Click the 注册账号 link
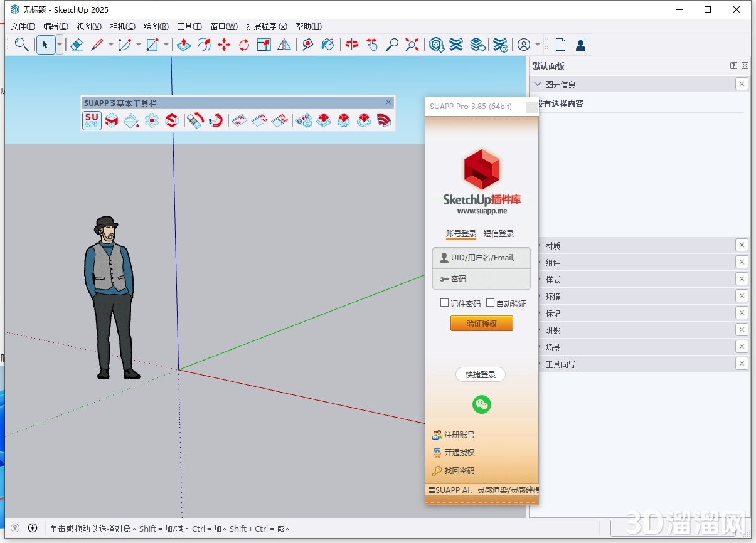 (x=459, y=435)
